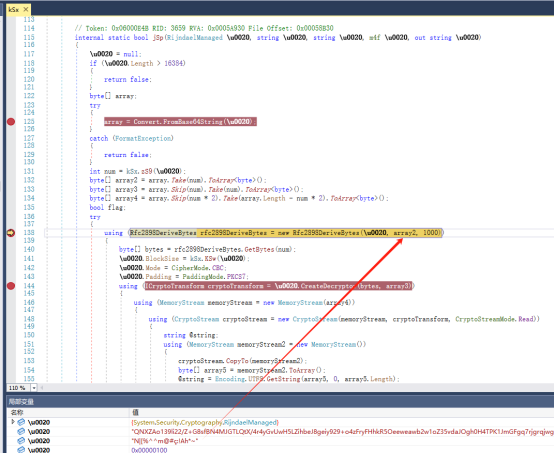Click variable icon of QNXZAo139 string row
This screenshot has height=454, width=554.
click(21, 431)
